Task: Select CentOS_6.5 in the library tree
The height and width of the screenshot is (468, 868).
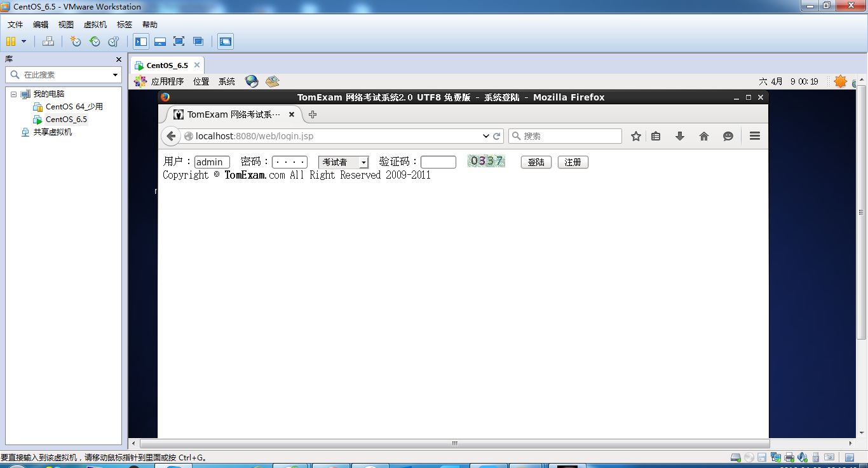Action: 66,120
